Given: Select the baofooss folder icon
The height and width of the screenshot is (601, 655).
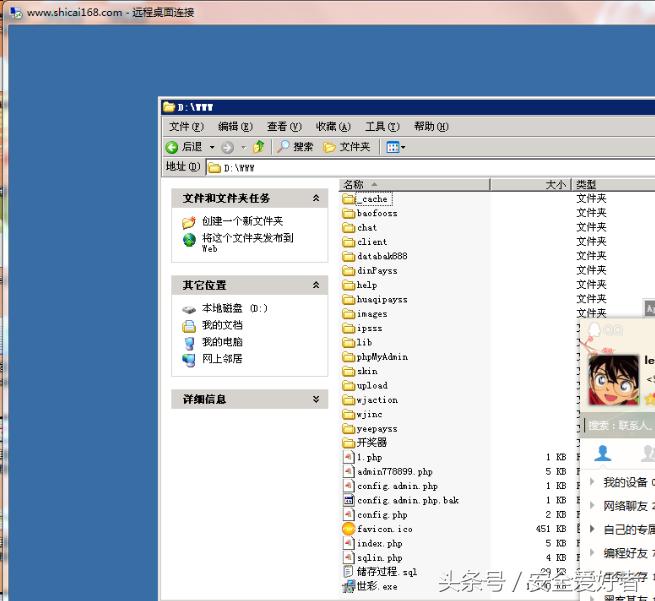Looking at the screenshot, I should [x=348, y=213].
